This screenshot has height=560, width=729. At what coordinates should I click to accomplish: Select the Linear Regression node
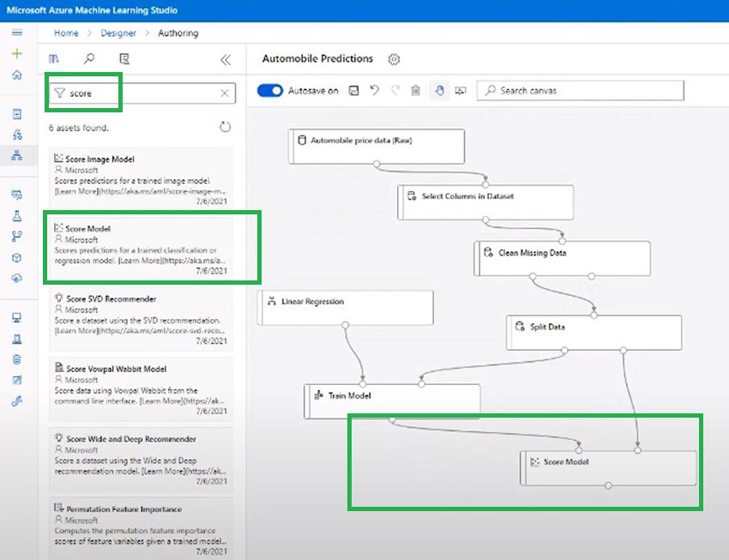point(346,308)
